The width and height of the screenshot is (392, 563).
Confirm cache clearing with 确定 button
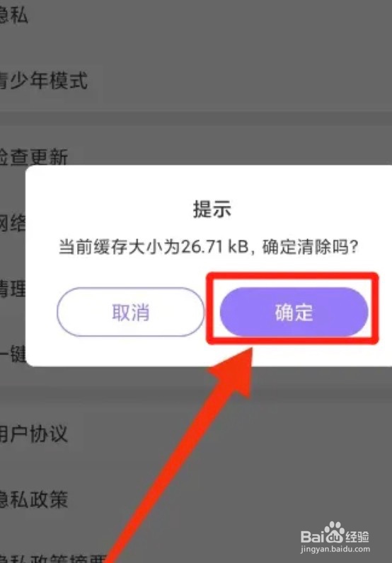point(294,312)
